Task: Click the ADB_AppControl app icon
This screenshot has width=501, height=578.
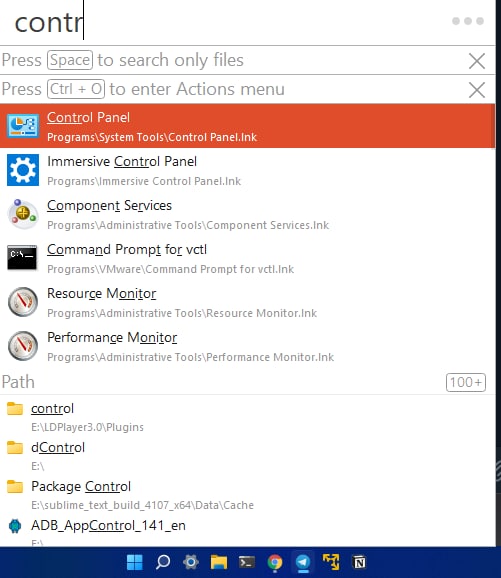Action: point(15,526)
